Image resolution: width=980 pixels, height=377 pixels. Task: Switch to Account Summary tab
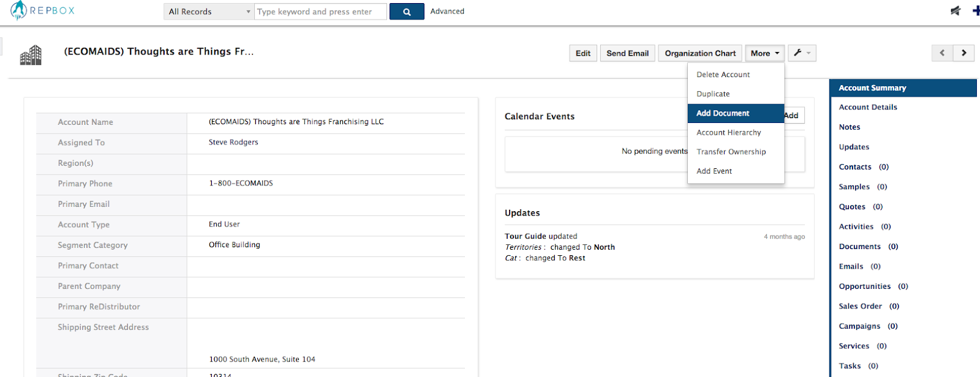pyautogui.click(x=903, y=88)
